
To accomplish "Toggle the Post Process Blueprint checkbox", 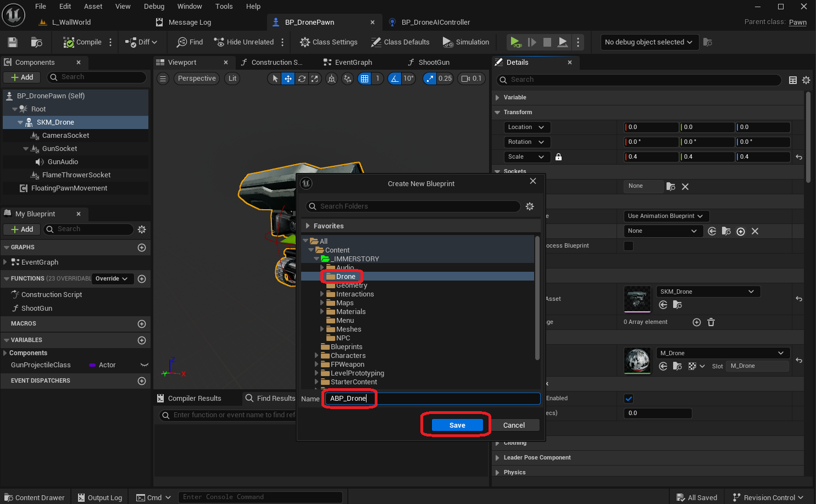I will 629,246.
